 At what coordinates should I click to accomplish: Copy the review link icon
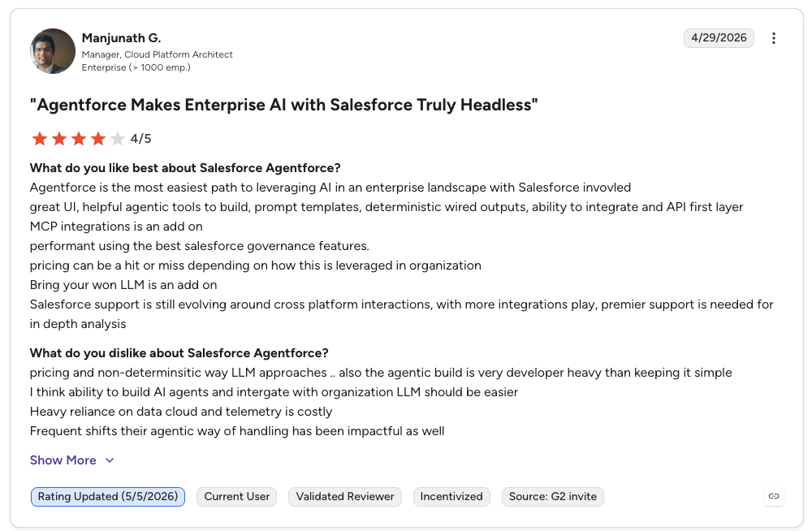773,496
